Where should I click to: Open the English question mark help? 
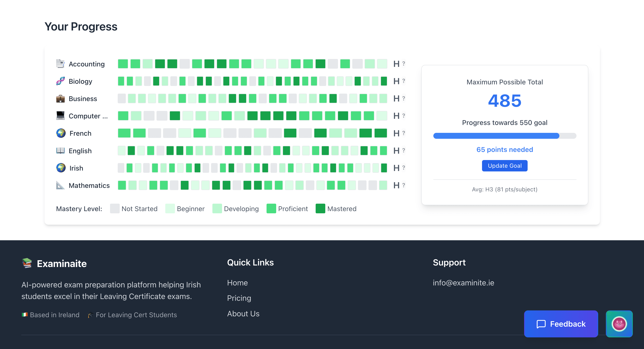tap(404, 151)
